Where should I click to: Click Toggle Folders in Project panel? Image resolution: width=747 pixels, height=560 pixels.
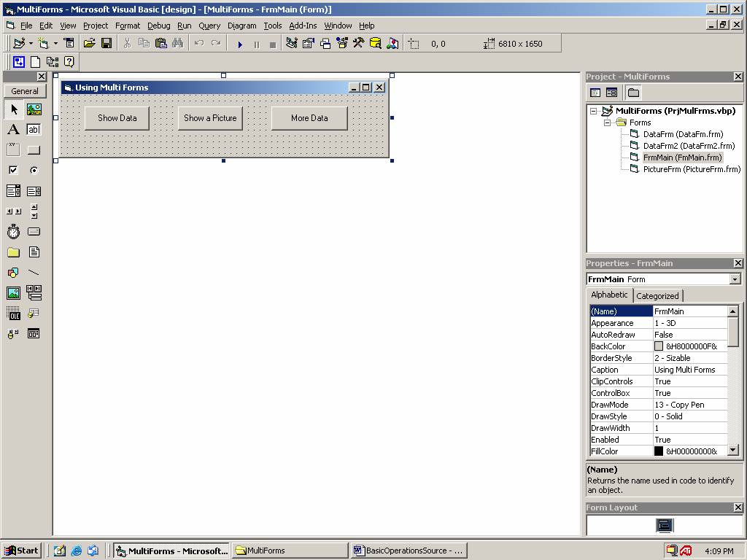pyautogui.click(x=633, y=93)
